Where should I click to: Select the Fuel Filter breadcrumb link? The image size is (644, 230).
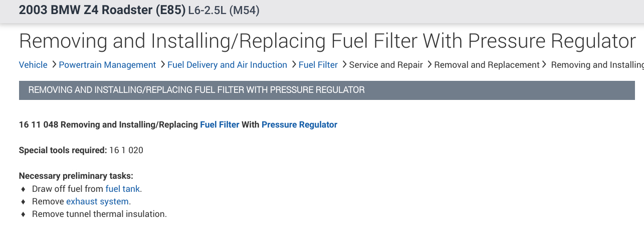point(318,65)
